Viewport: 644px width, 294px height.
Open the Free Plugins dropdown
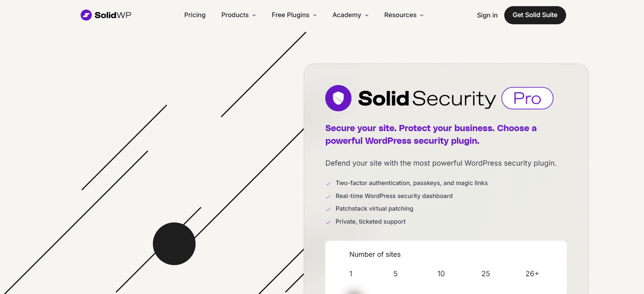click(x=294, y=15)
